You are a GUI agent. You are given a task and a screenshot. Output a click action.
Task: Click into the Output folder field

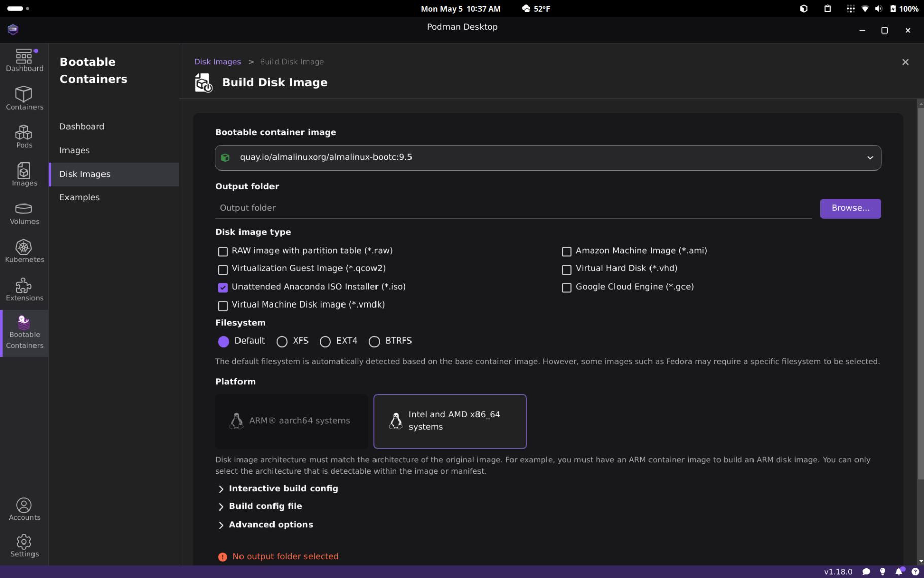(514, 208)
